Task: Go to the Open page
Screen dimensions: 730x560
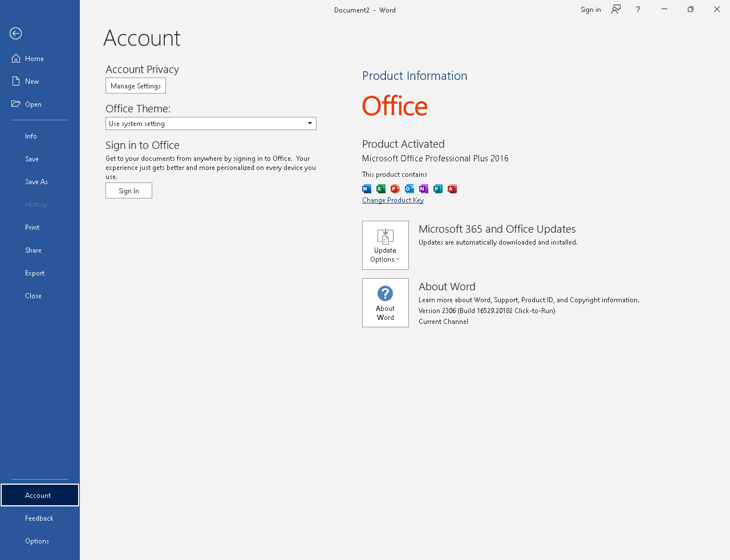Action: click(40, 104)
